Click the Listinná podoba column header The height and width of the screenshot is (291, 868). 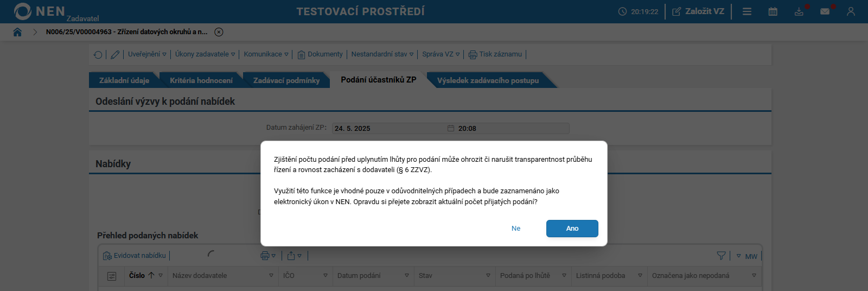(601, 276)
